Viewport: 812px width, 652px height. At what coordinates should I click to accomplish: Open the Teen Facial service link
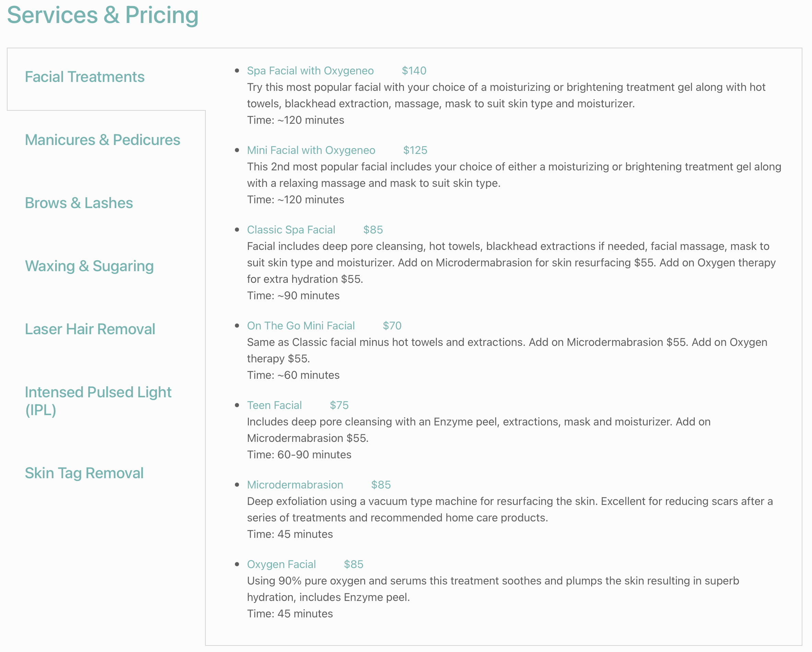pyautogui.click(x=274, y=405)
